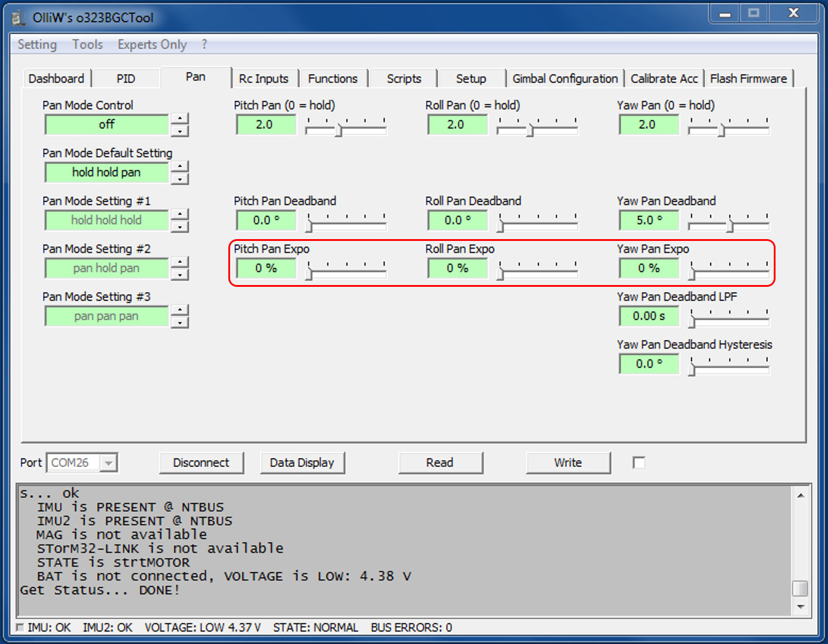The image size is (828, 644).
Task: Click the Yaw Pan Deadband LPF value field
Action: [649, 316]
